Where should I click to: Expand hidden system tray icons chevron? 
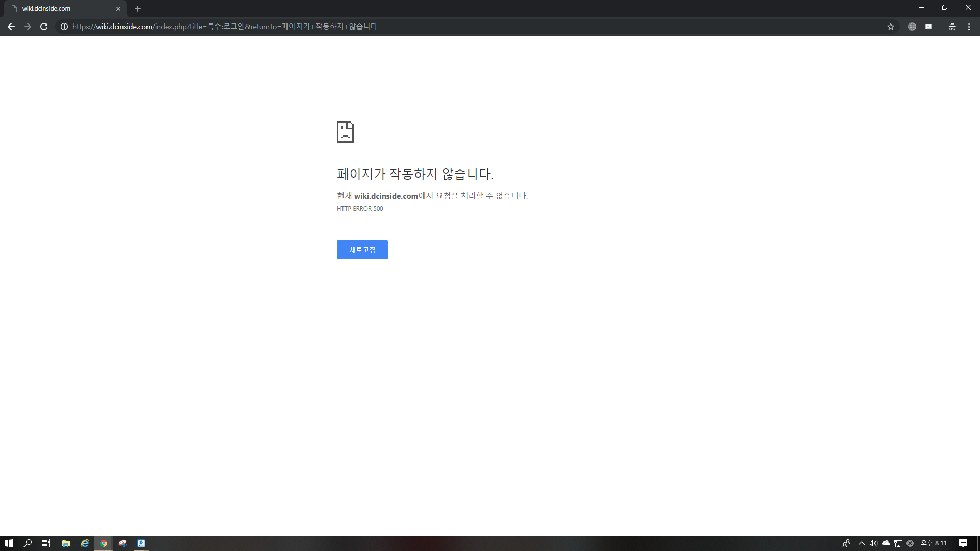pos(862,543)
